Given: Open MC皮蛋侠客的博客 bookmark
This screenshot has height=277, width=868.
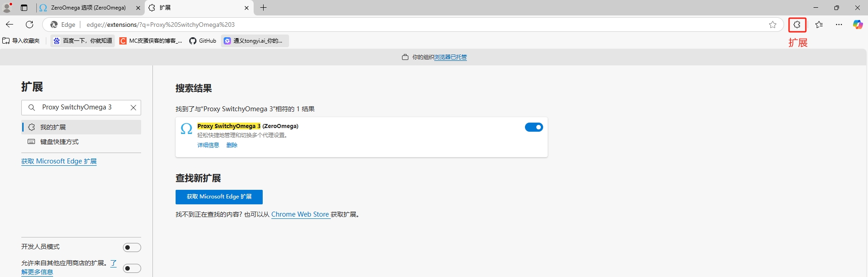Looking at the screenshot, I should [x=151, y=41].
